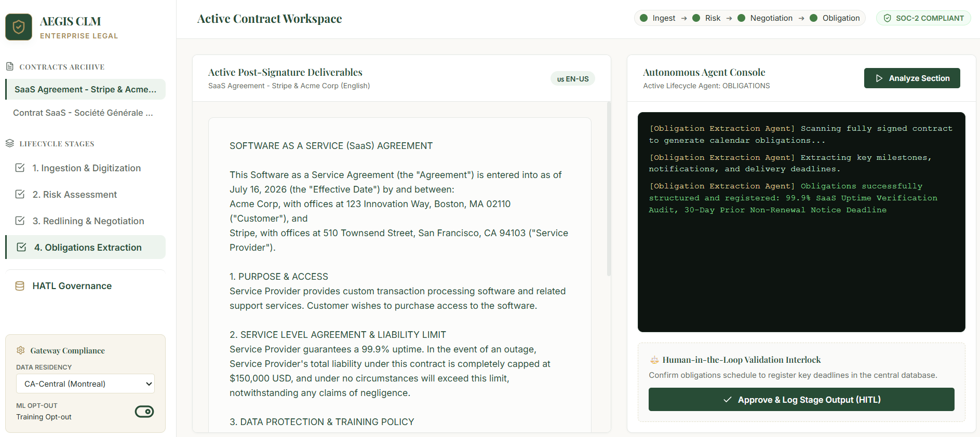Go to 3. Redlining & Negotiation stage
Screen dimensions: 980x437
pyautogui.click(x=86, y=221)
